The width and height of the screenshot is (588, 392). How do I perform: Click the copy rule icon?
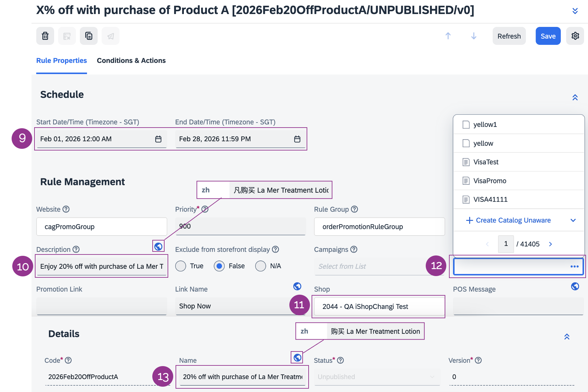[x=89, y=36]
